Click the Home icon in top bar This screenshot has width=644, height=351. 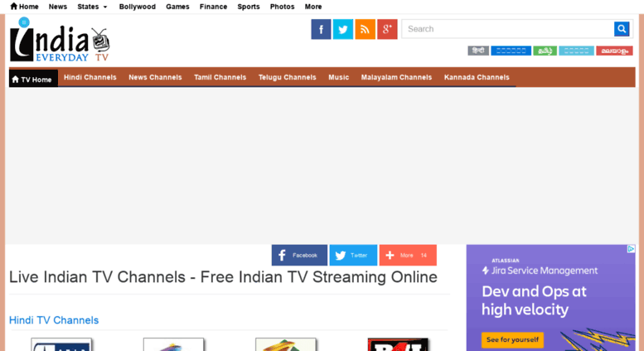pyautogui.click(x=24, y=7)
